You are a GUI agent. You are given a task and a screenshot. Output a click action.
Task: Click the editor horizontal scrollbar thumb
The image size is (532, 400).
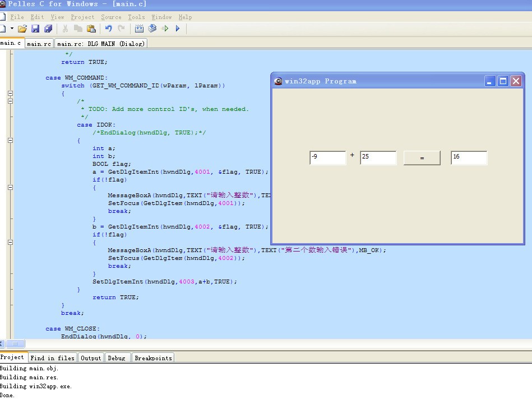tap(15, 344)
